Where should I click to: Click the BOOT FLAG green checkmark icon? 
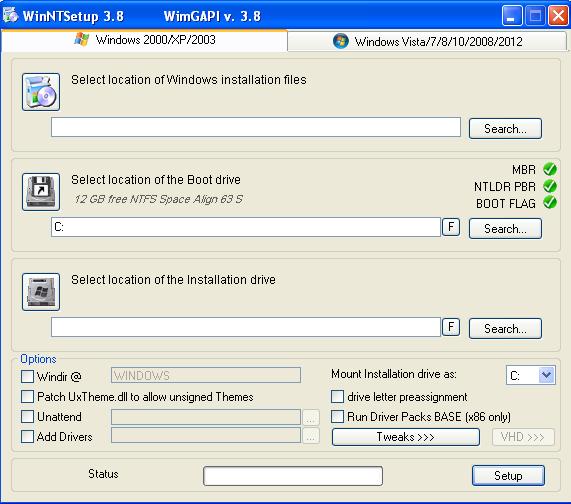tap(550, 202)
